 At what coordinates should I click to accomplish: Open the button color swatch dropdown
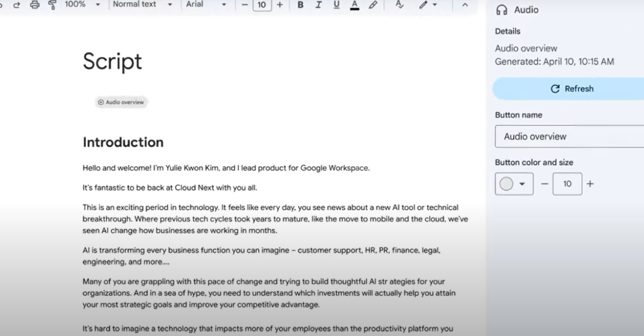tap(514, 184)
